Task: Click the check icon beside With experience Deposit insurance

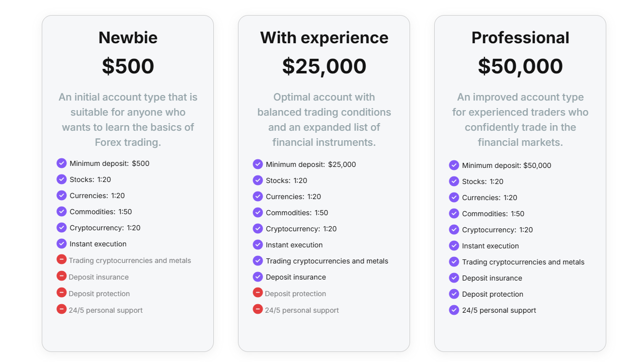Action: coord(258,277)
